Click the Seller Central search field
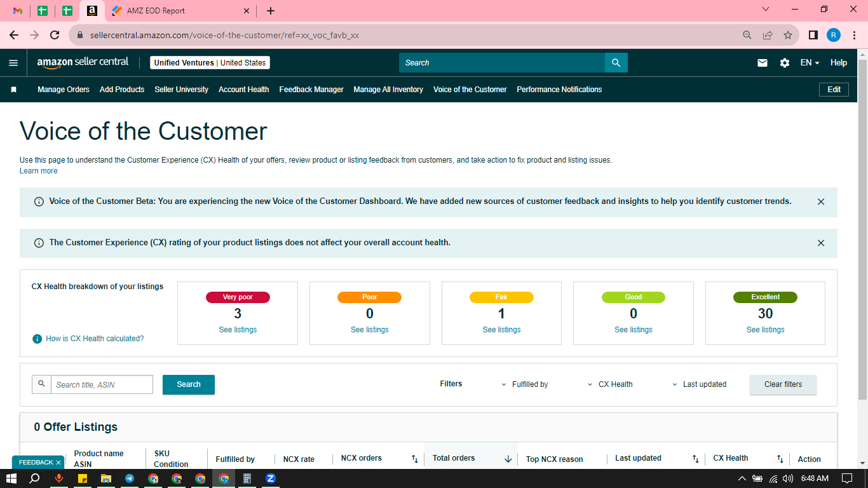This screenshot has width=868, height=488. [502, 63]
